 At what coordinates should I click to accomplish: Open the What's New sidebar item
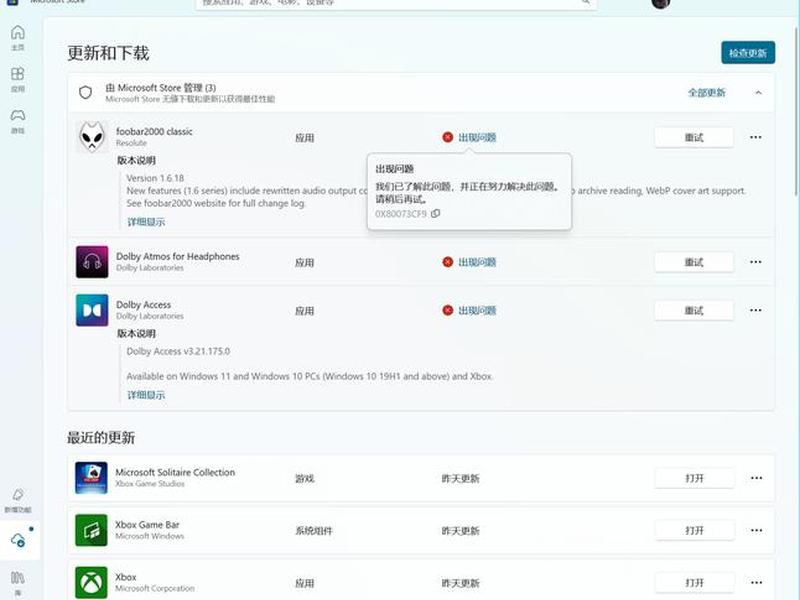click(18, 500)
